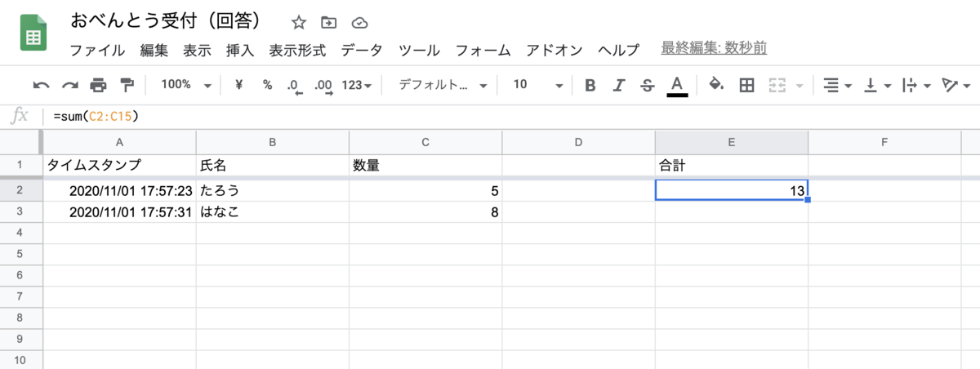Open the 挿入 menu
This screenshot has height=369, width=980.
(x=240, y=50)
